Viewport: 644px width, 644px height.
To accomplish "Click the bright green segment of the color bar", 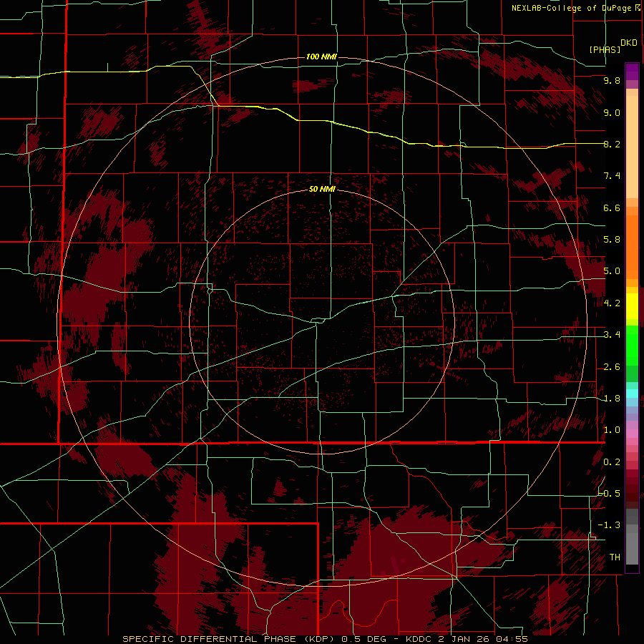I will tap(632, 345).
